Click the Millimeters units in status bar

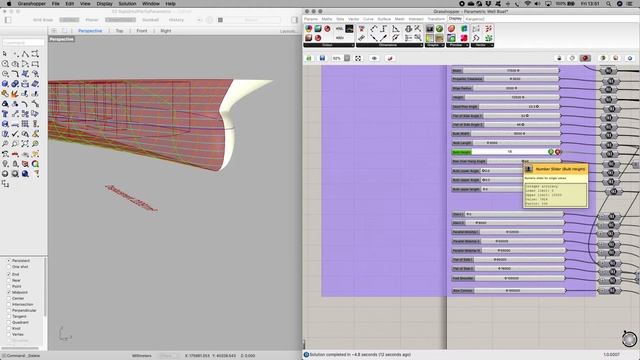(142, 356)
